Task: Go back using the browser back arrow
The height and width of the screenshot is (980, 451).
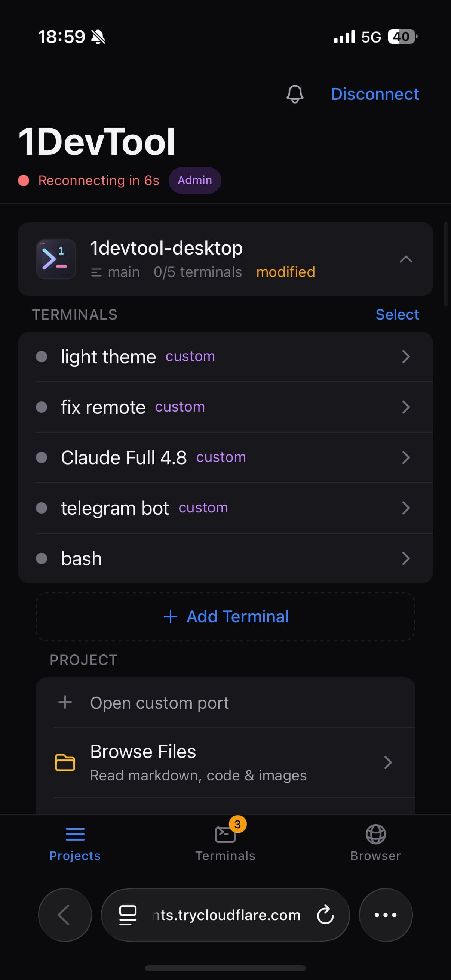Action: click(x=65, y=915)
